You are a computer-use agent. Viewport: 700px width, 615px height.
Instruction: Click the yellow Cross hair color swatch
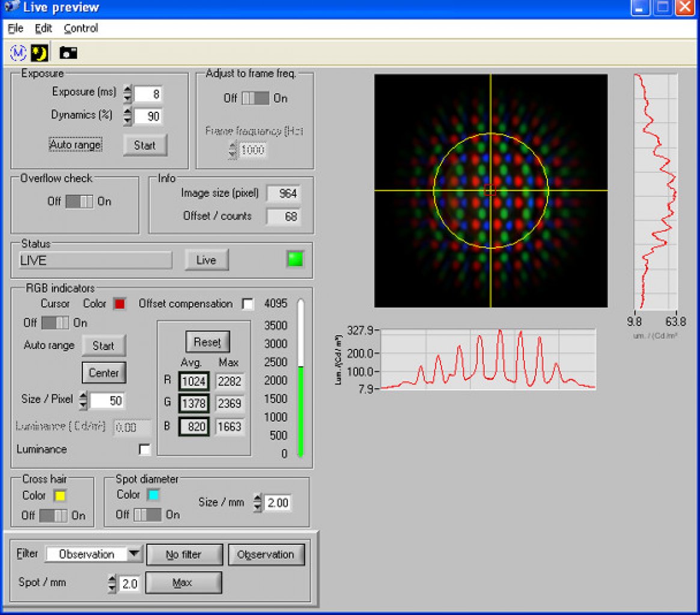click(59, 496)
